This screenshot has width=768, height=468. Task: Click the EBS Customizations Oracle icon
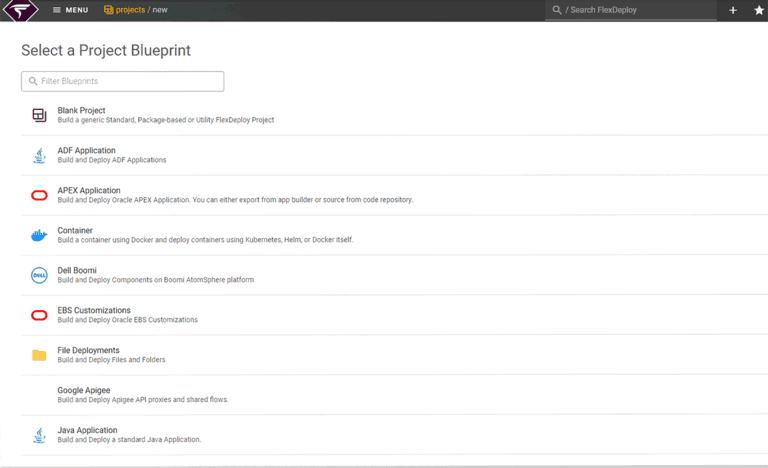39,315
